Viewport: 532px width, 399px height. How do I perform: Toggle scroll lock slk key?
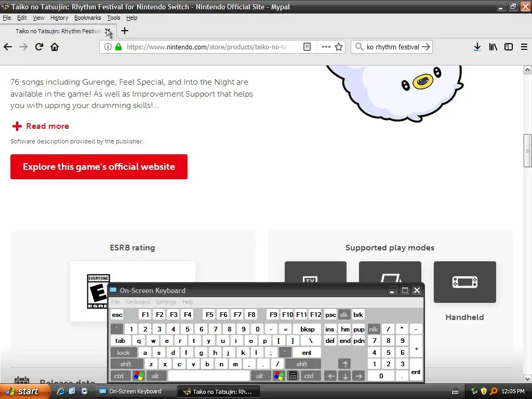(x=344, y=314)
